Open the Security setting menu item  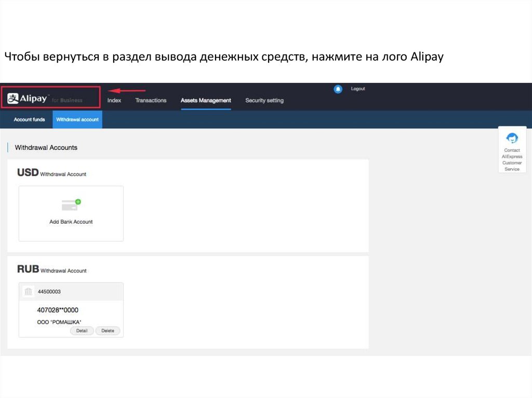[264, 100]
